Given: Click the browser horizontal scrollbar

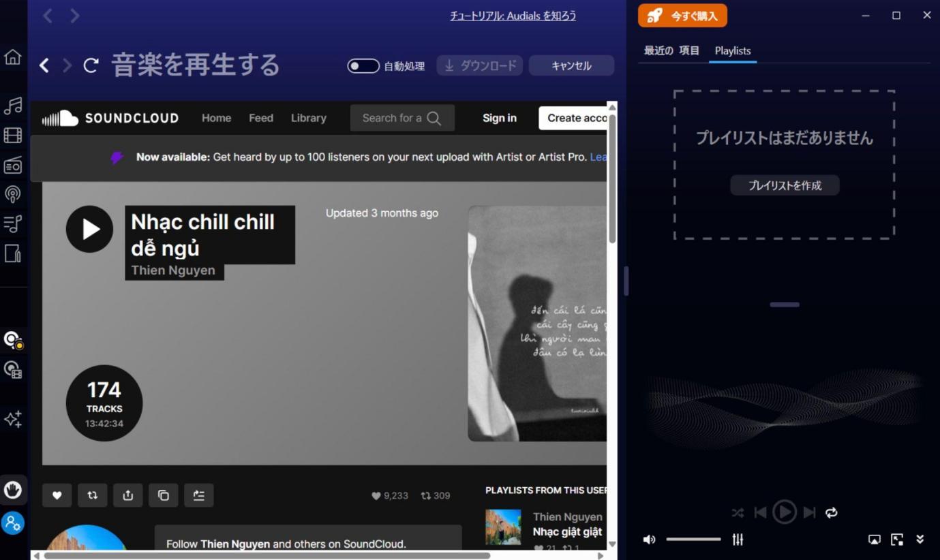Looking at the screenshot, I should [267, 556].
